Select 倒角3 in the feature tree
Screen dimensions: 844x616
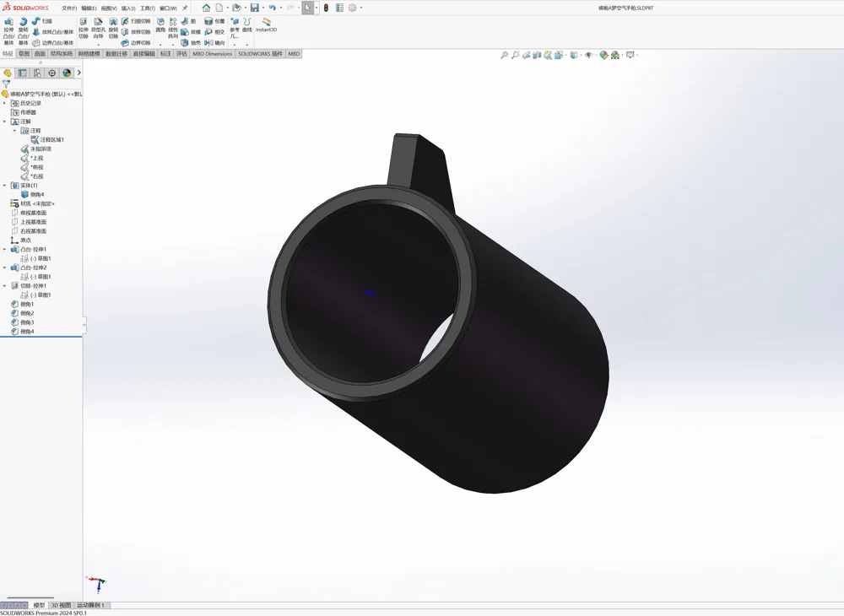[23, 322]
